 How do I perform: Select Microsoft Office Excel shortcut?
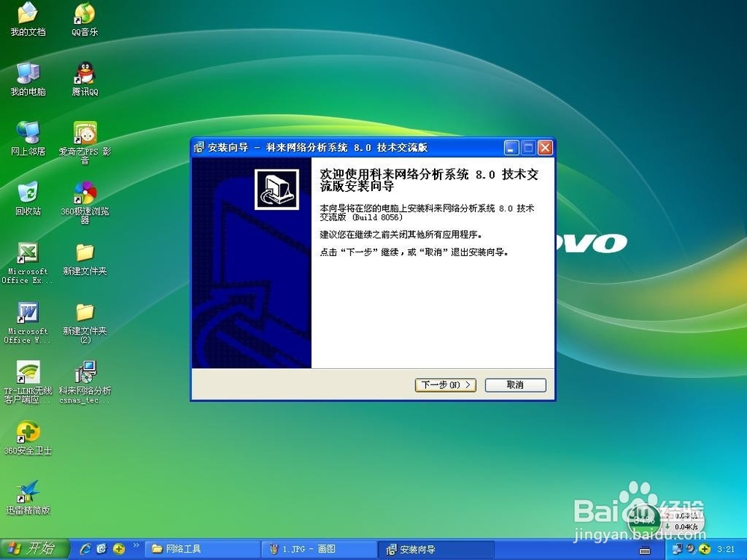27,263
